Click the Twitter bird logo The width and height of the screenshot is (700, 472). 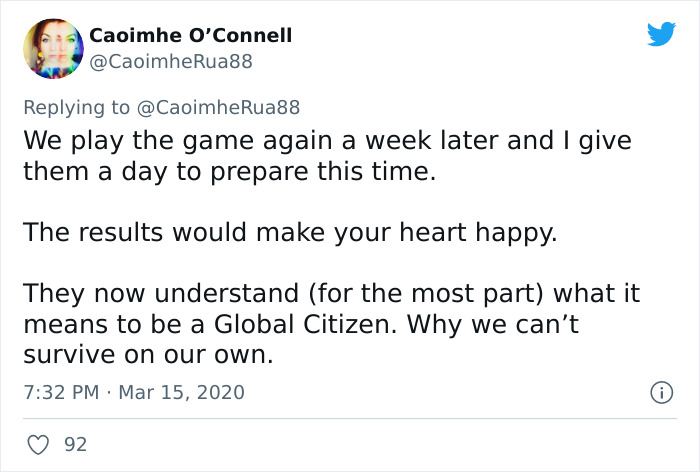pyautogui.click(x=661, y=34)
